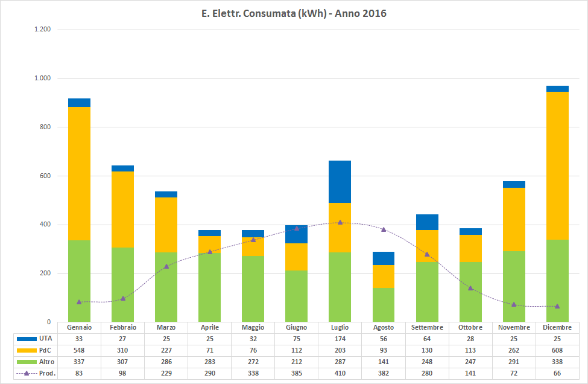Click the "1.200" vertical axis label
Image resolution: width=588 pixels, height=384 pixels.
click(41, 30)
